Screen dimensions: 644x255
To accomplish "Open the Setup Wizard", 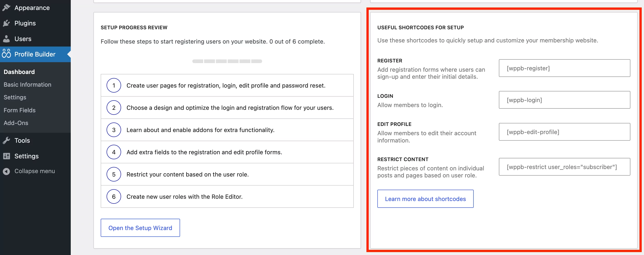I will pos(140,228).
